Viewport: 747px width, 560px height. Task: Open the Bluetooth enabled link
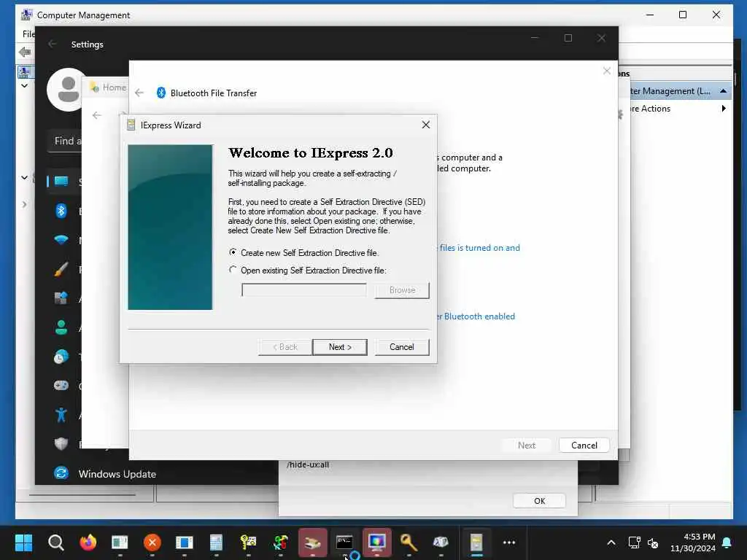click(476, 316)
